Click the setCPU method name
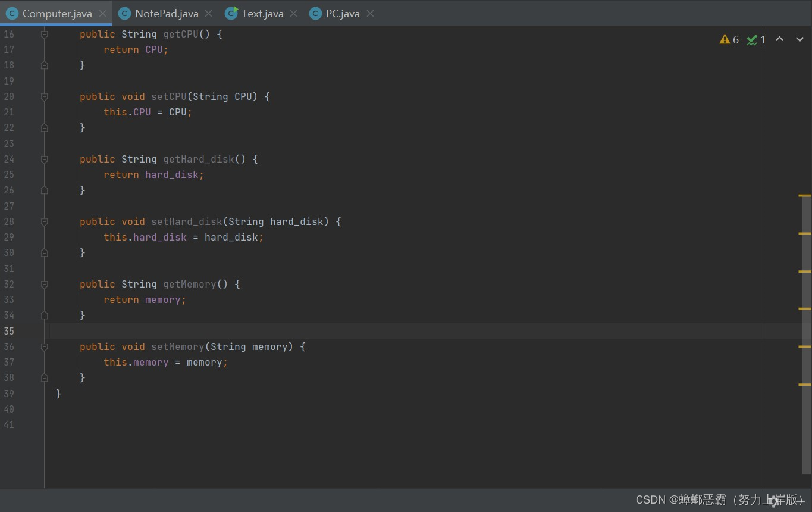 pyautogui.click(x=169, y=96)
